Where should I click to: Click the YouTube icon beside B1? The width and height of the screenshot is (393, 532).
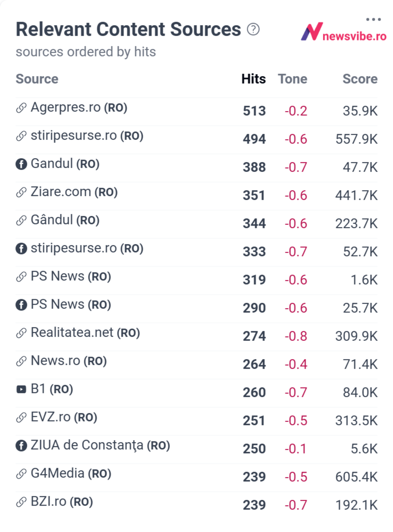21,389
